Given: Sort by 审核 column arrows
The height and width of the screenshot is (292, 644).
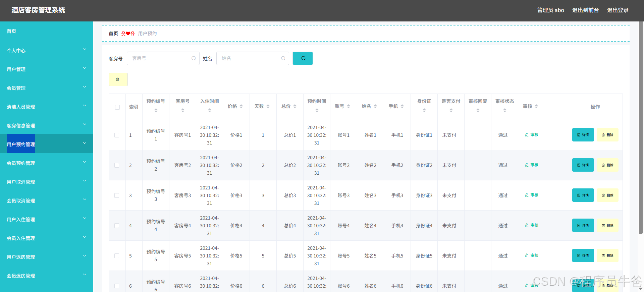Looking at the screenshot, I should (x=536, y=106).
